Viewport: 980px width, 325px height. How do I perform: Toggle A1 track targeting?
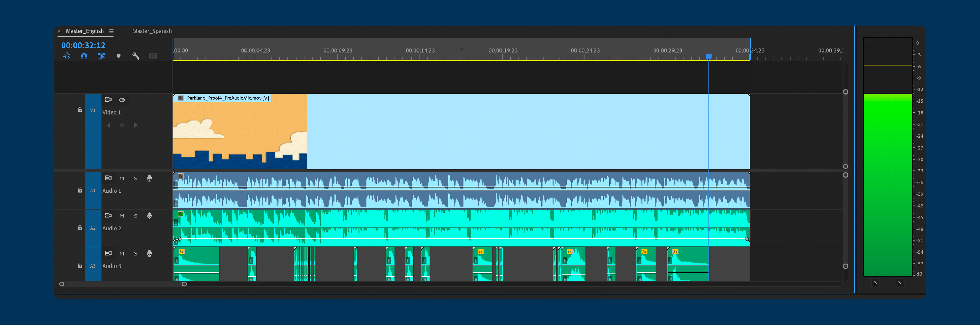(93, 191)
